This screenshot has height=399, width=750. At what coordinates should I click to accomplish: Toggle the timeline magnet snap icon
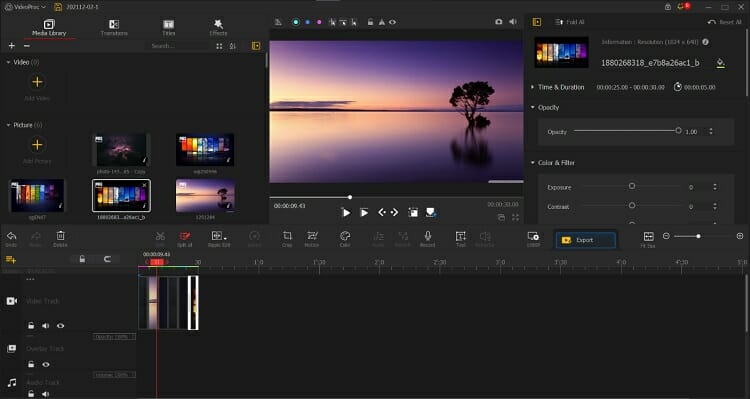[x=107, y=259]
